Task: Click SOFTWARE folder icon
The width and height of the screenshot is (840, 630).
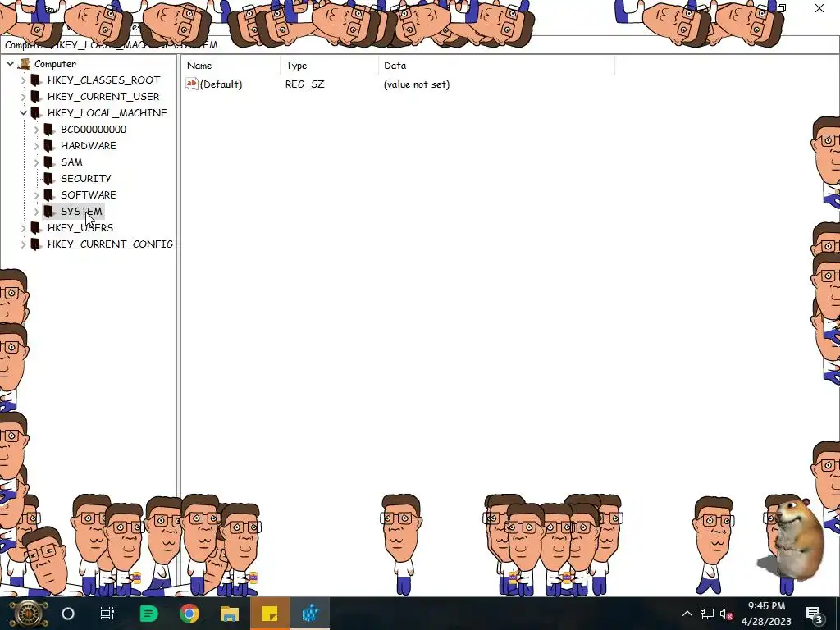Action: point(48,195)
